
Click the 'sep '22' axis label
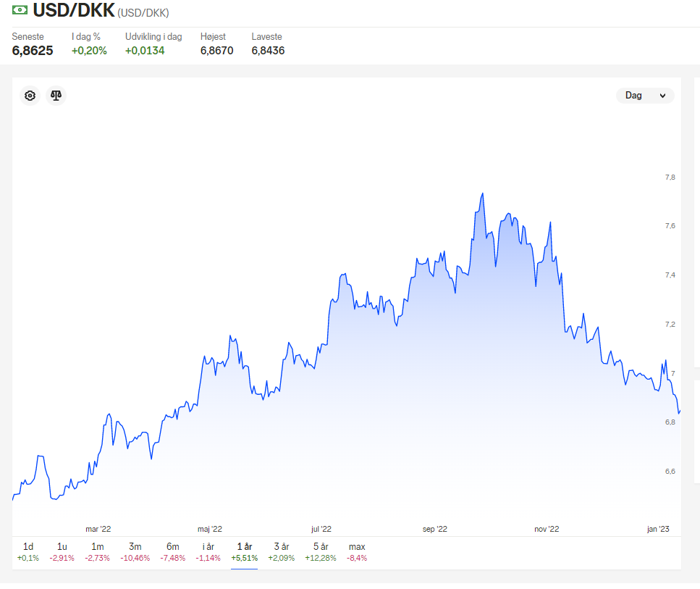tap(435, 529)
